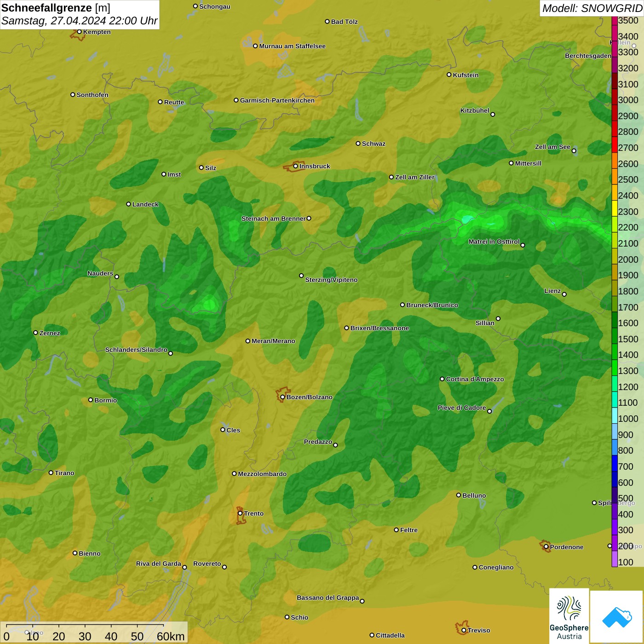Click the Sonthofen label

pyautogui.click(x=92, y=95)
